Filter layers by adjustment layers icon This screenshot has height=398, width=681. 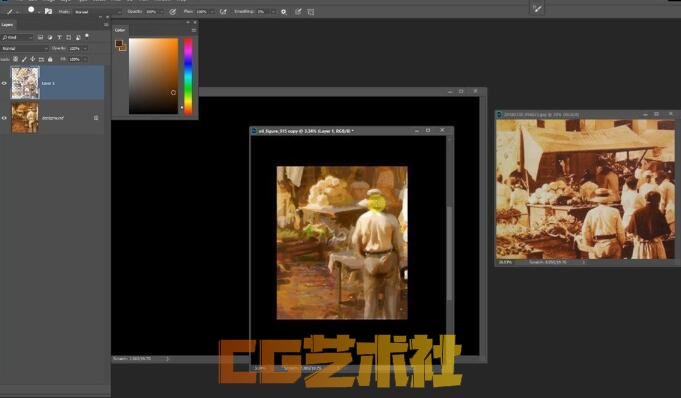50,37
